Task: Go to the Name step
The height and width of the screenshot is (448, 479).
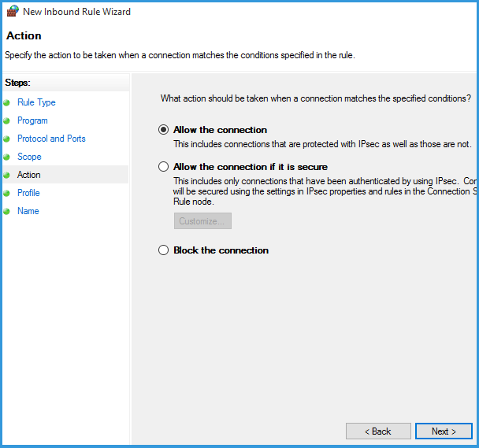Action: (x=28, y=211)
